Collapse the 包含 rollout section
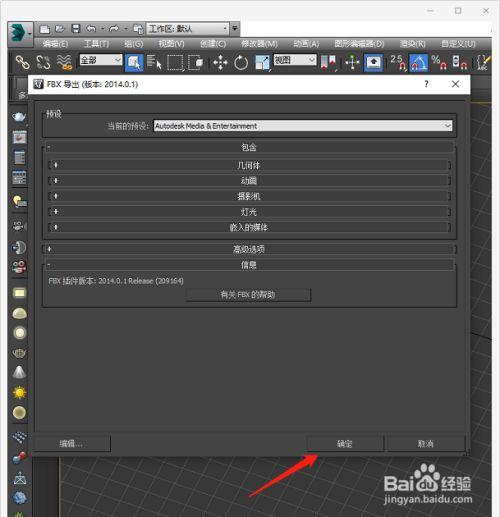 coord(249,147)
